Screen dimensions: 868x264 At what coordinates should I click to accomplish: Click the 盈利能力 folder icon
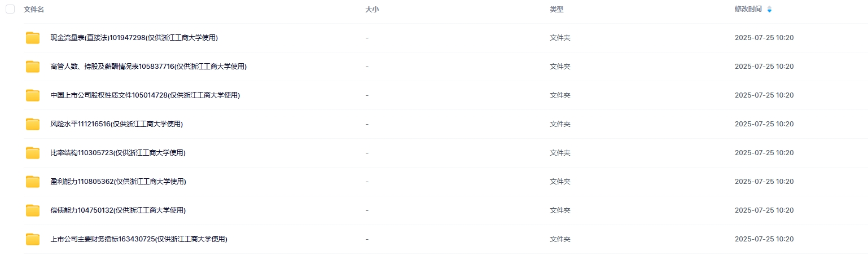coord(33,182)
